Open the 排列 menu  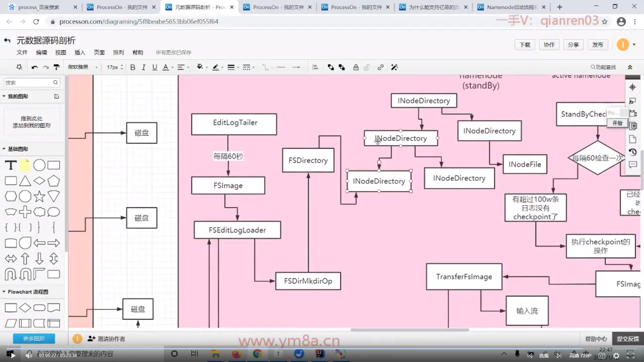118,53
